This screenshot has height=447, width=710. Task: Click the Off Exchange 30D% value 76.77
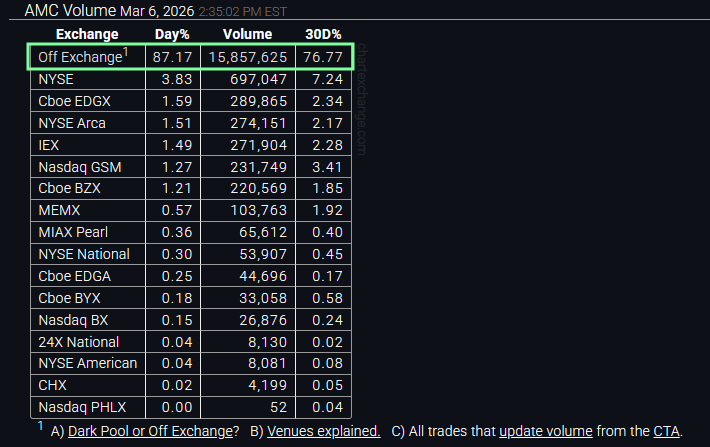coord(323,57)
